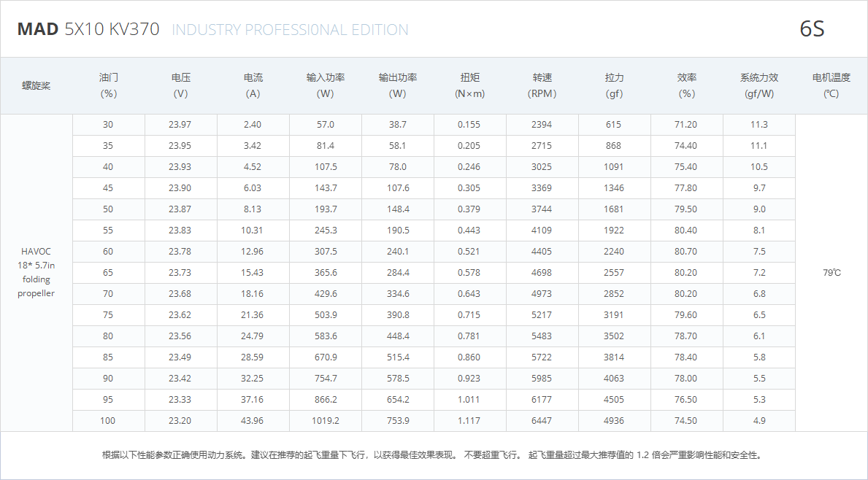Select thrust cell 1346
Image resolution: width=868 pixels, height=480 pixels.
click(x=613, y=188)
